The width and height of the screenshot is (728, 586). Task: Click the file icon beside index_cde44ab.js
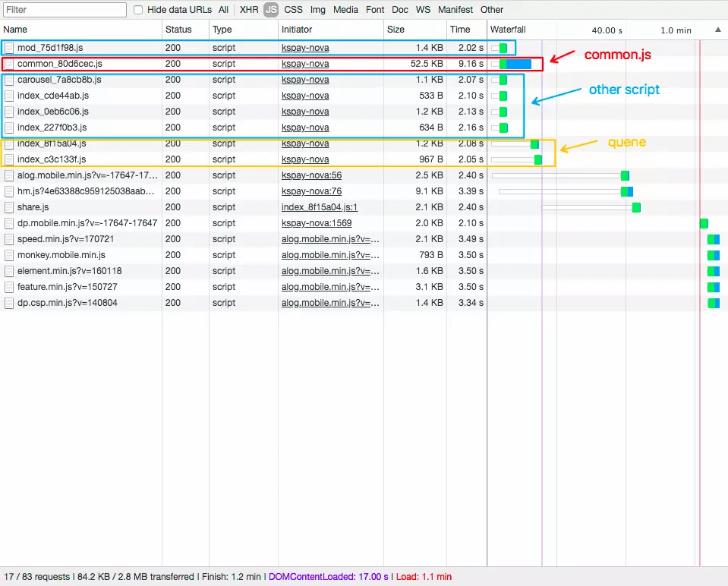click(9, 96)
